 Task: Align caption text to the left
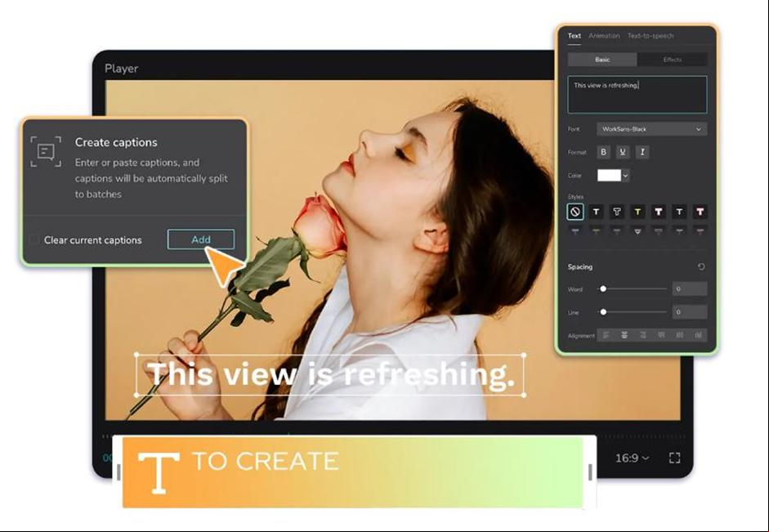click(x=606, y=335)
